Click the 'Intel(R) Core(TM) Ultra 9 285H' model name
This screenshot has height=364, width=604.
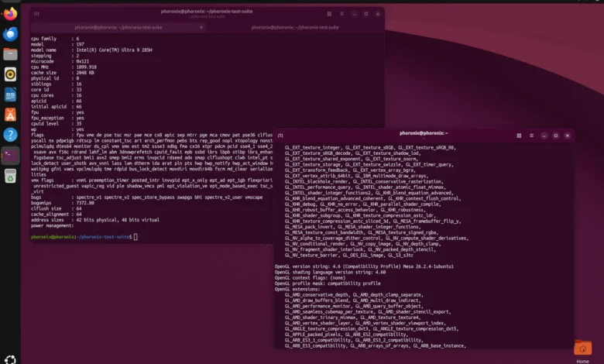pyautogui.click(x=114, y=50)
